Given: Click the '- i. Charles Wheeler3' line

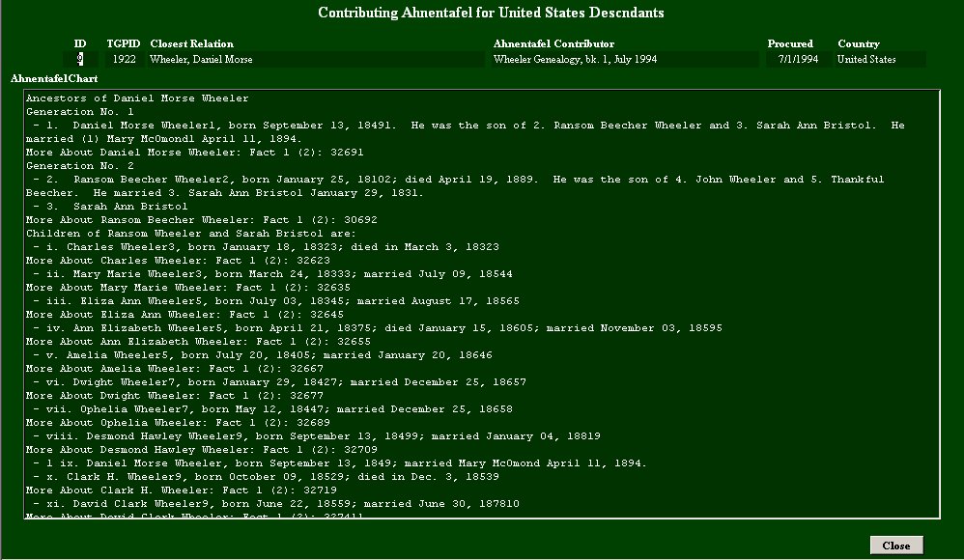Looking at the screenshot, I should tap(267, 247).
